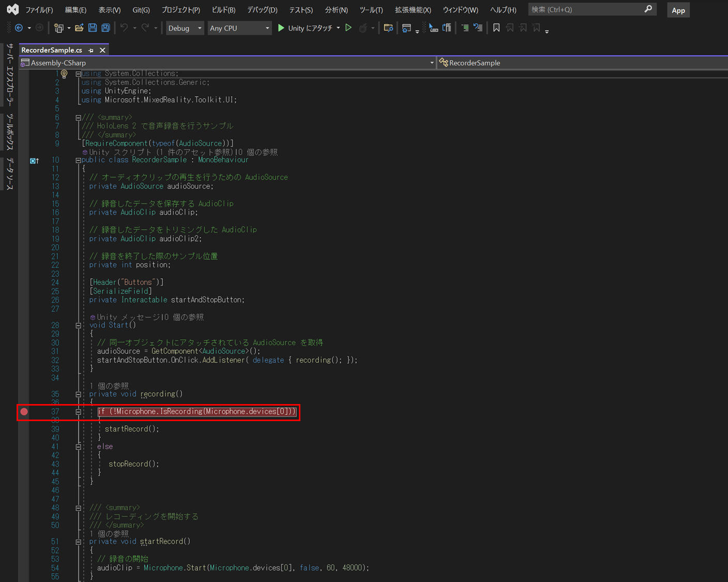Open the Unity attach dropdown arrow
728x582 pixels.
[338, 28]
